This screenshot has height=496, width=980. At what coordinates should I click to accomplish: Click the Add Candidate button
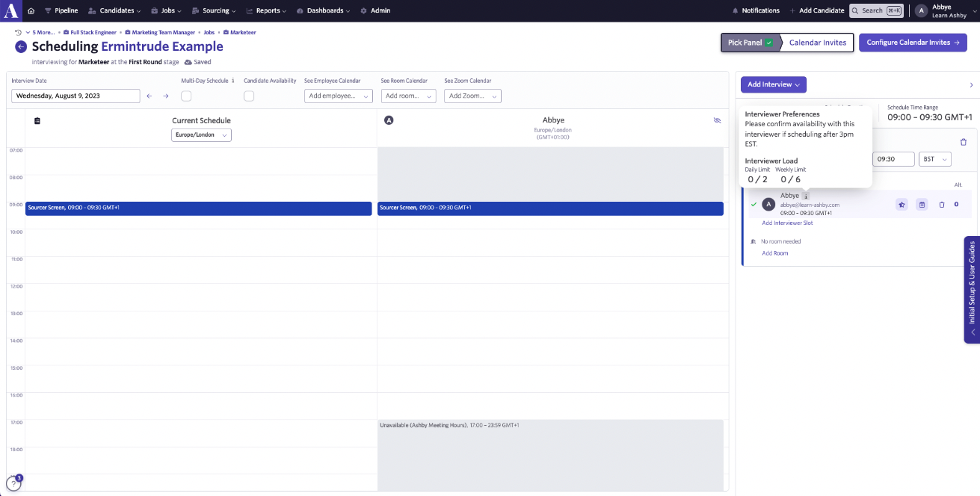point(817,11)
